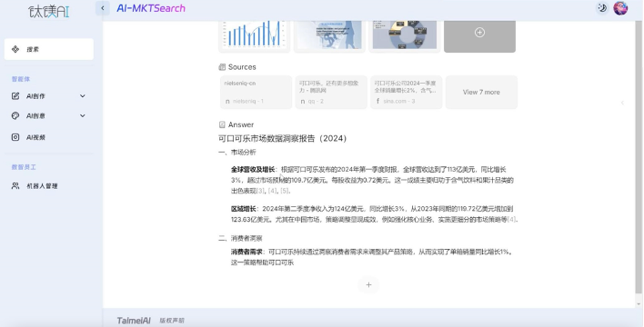The width and height of the screenshot is (644, 327).
Task: Click the vertical scrollbar
Action: click(x=638, y=156)
